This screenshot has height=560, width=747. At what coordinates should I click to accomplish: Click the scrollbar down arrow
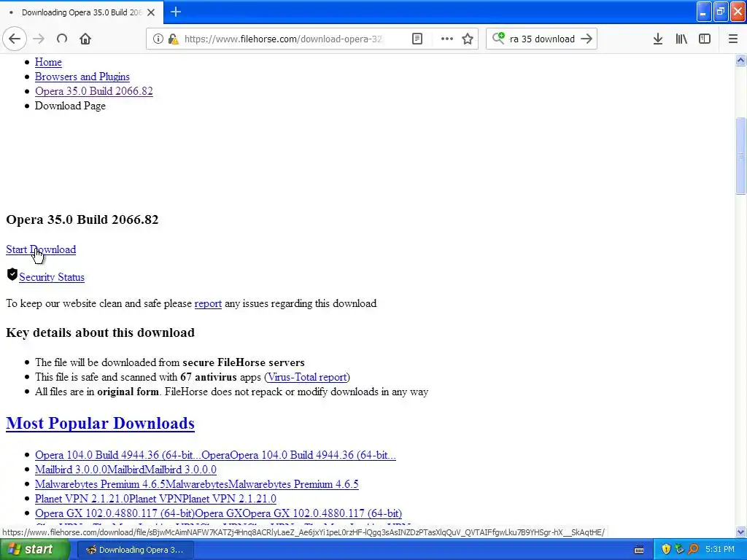point(740,532)
